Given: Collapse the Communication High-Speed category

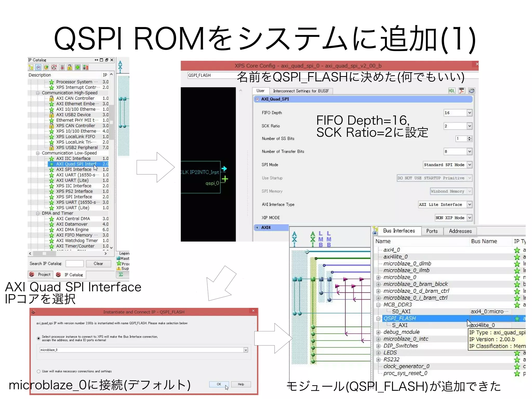Looking at the screenshot, I should (x=38, y=93).
